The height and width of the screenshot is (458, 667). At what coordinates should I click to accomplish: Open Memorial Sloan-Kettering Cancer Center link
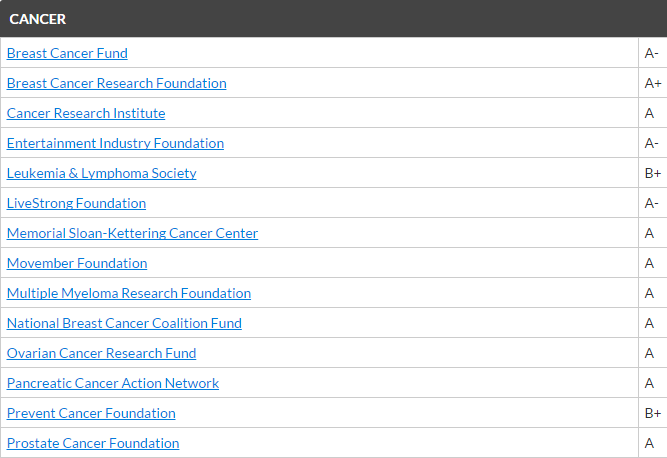tap(132, 233)
